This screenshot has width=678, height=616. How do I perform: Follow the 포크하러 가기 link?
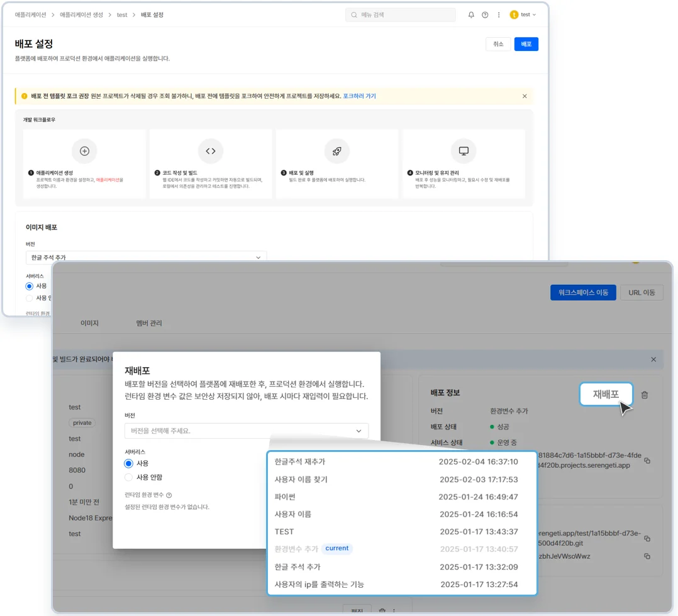point(359,96)
